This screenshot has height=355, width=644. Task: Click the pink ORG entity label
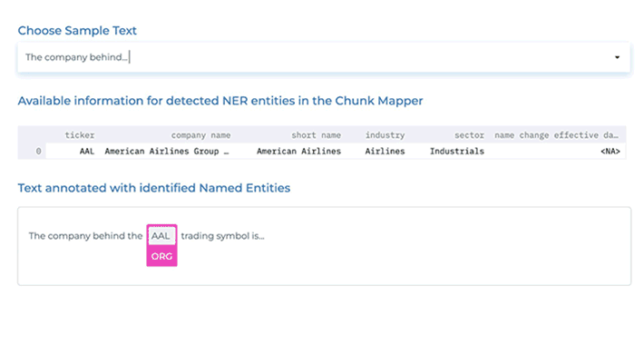click(x=161, y=256)
